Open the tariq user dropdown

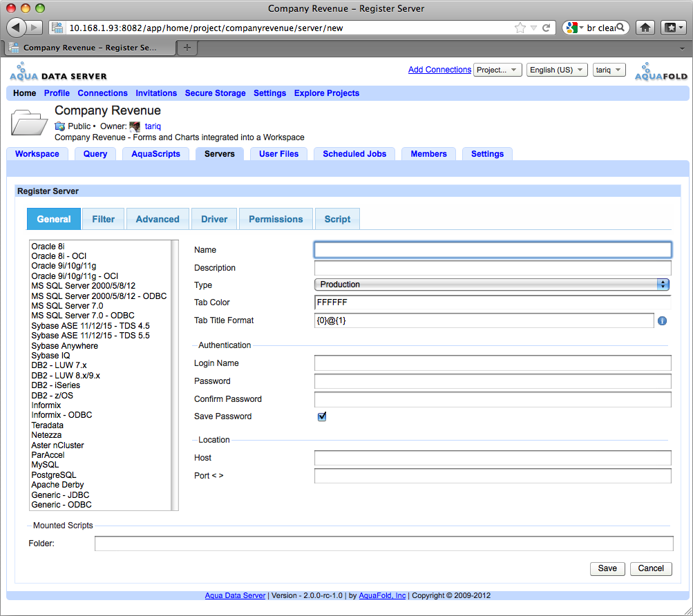click(609, 70)
